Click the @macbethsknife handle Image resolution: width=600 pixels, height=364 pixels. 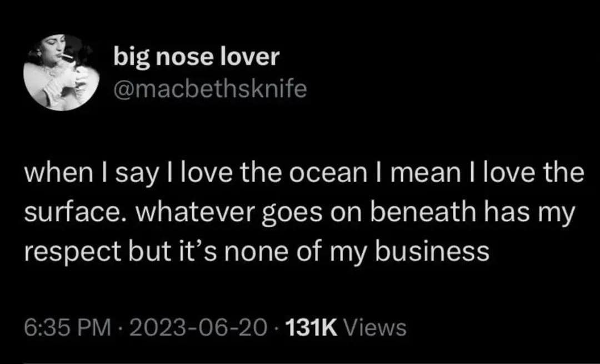[209, 88]
